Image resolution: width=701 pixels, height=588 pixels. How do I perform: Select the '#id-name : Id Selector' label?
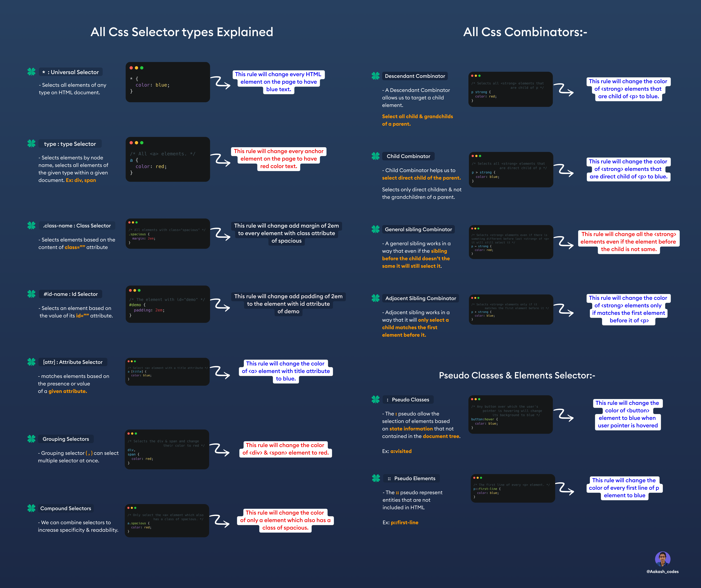(70, 294)
